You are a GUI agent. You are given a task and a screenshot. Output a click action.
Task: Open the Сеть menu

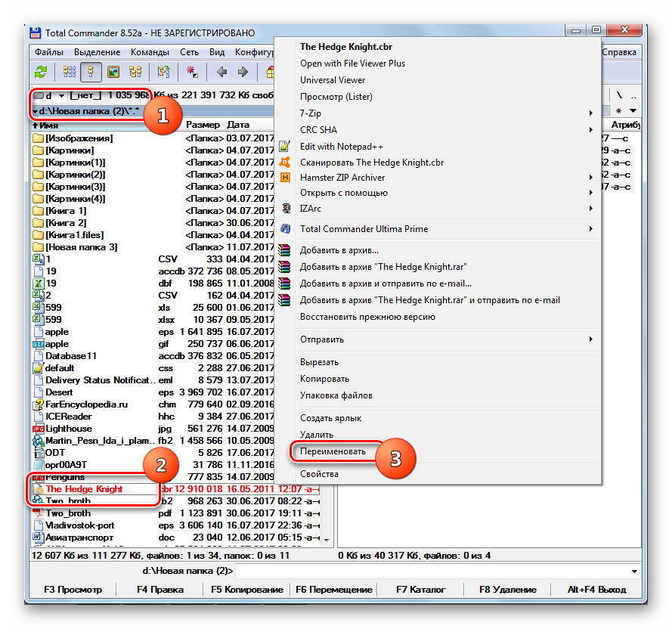(x=189, y=52)
